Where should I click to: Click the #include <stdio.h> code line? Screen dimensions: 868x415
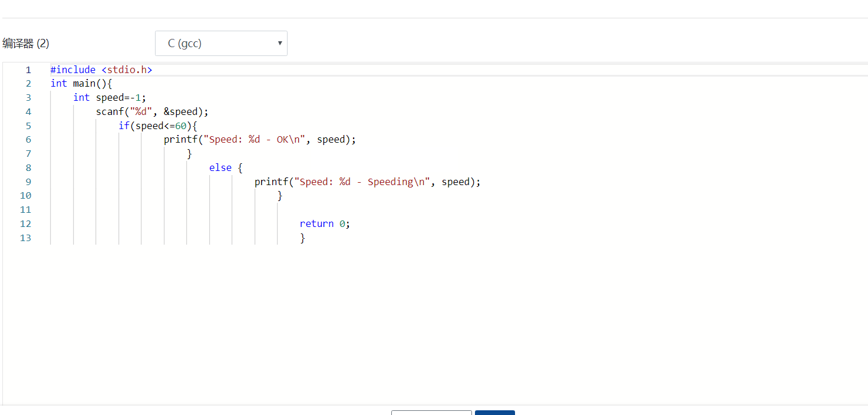101,70
